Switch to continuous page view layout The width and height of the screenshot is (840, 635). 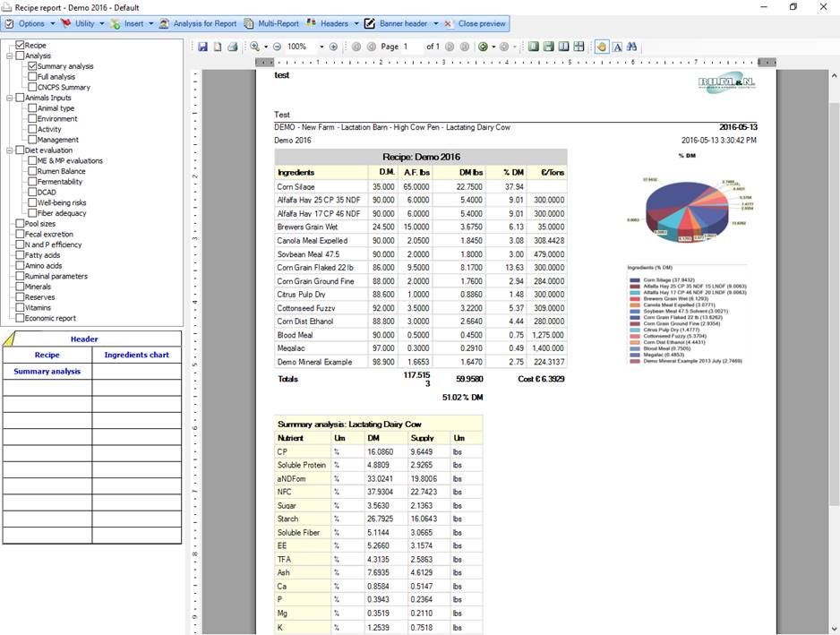tap(548, 47)
